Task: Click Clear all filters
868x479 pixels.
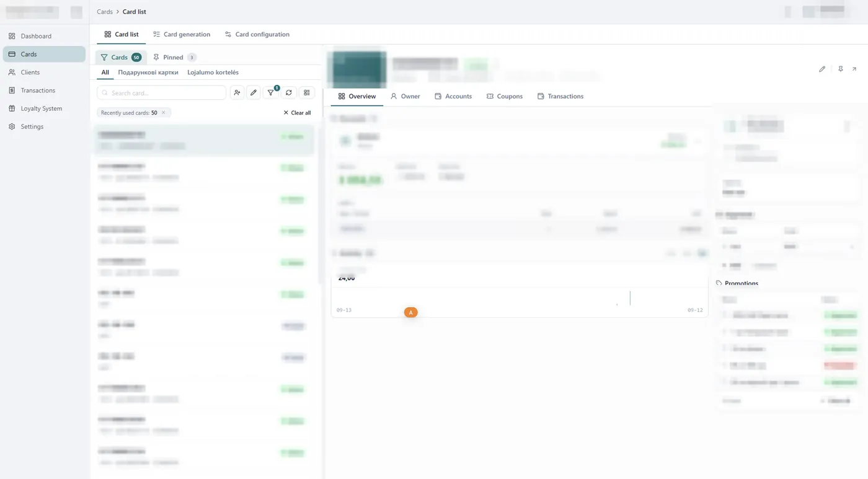Action: [297, 113]
